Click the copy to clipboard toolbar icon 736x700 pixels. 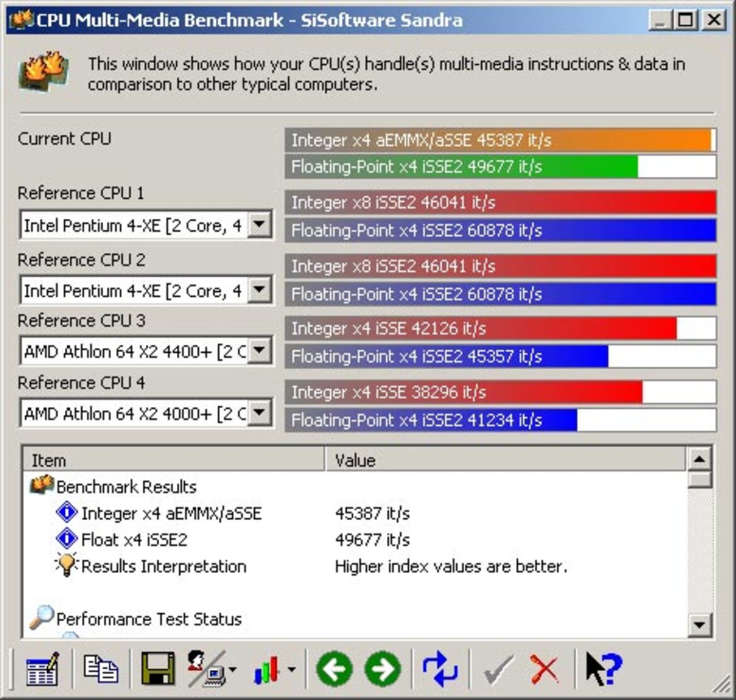[101, 669]
